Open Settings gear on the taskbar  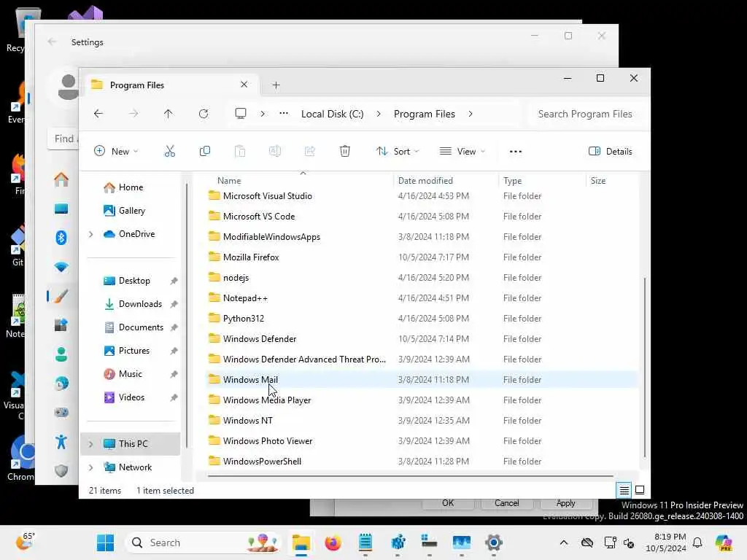point(494,542)
